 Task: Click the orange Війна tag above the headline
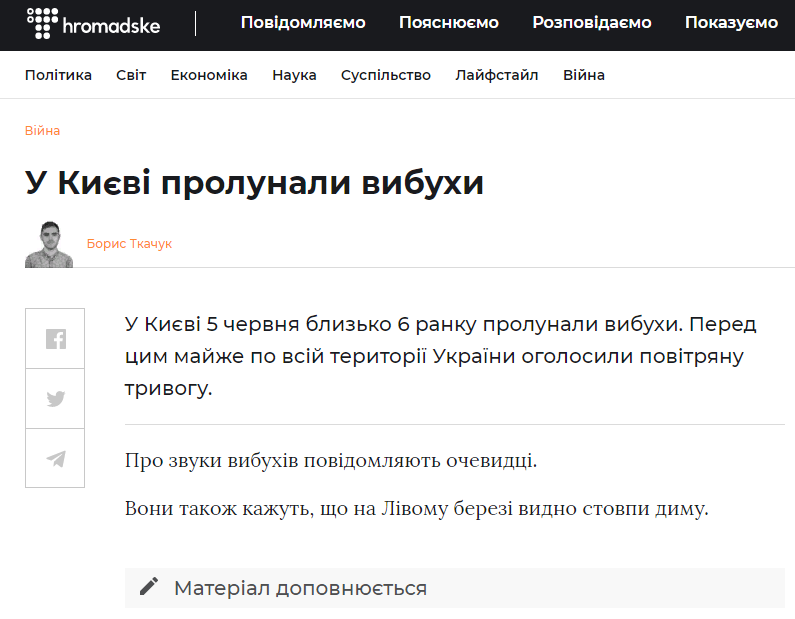tap(42, 131)
